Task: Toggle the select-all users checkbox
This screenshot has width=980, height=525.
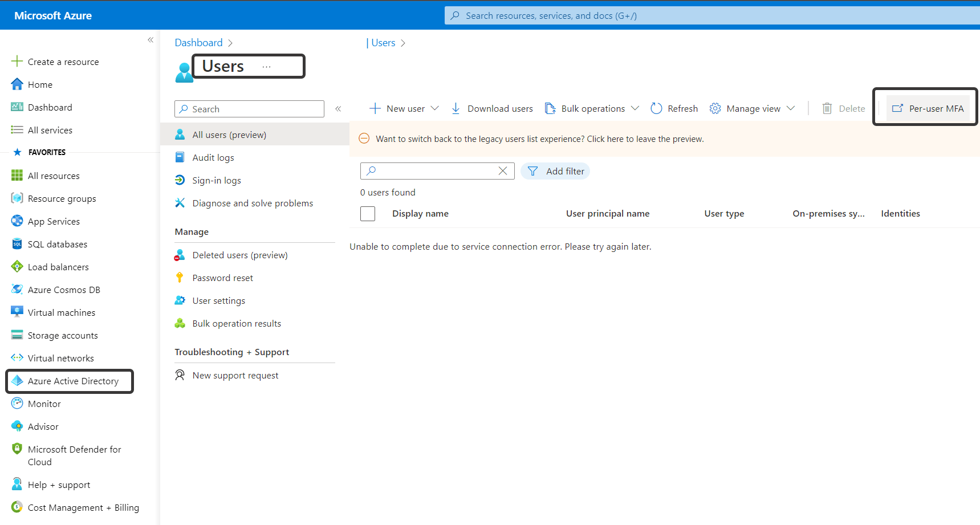Action: (368, 214)
